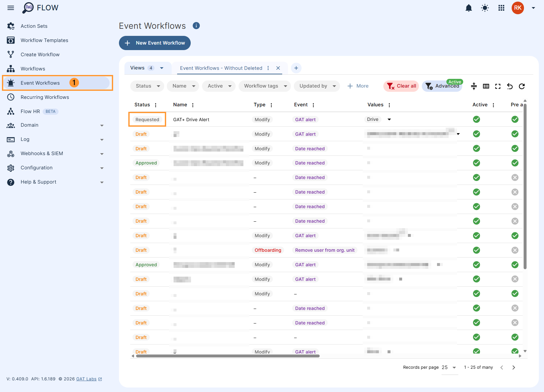Open Recurring Workflows in sidebar
Viewport: 544px width, 392px height.
pyautogui.click(x=45, y=97)
